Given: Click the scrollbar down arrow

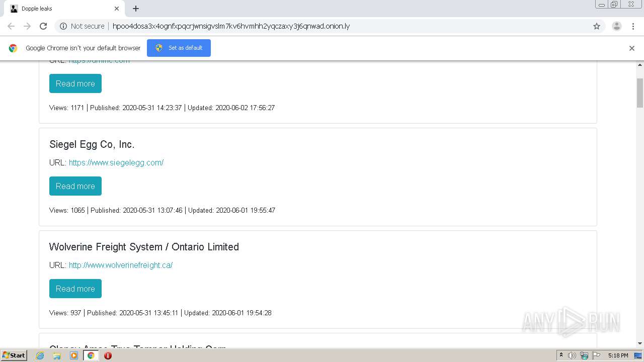Looking at the screenshot, I should click(x=640, y=343).
